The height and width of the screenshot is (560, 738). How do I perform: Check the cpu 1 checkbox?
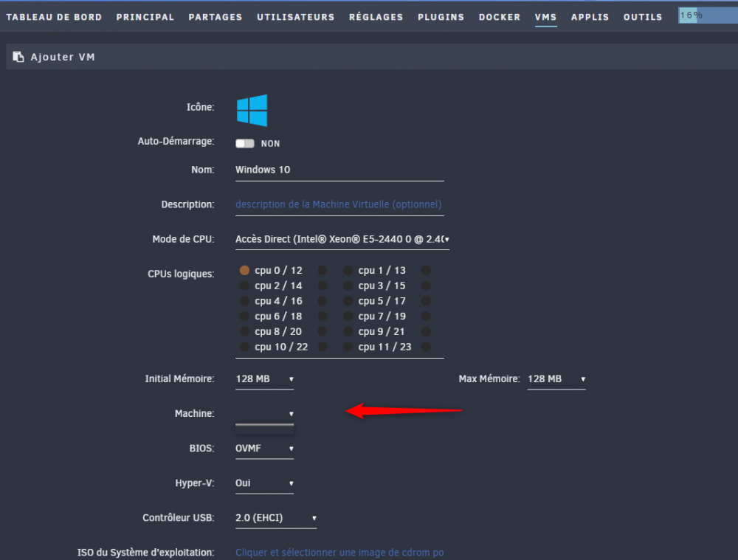[x=348, y=270]
